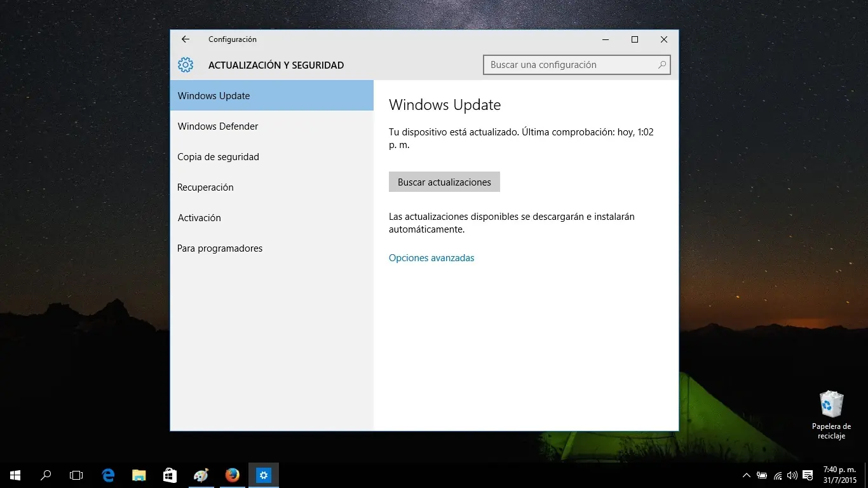Go to Copia de seguridad

pyautogui.click(x=272, y=157)
